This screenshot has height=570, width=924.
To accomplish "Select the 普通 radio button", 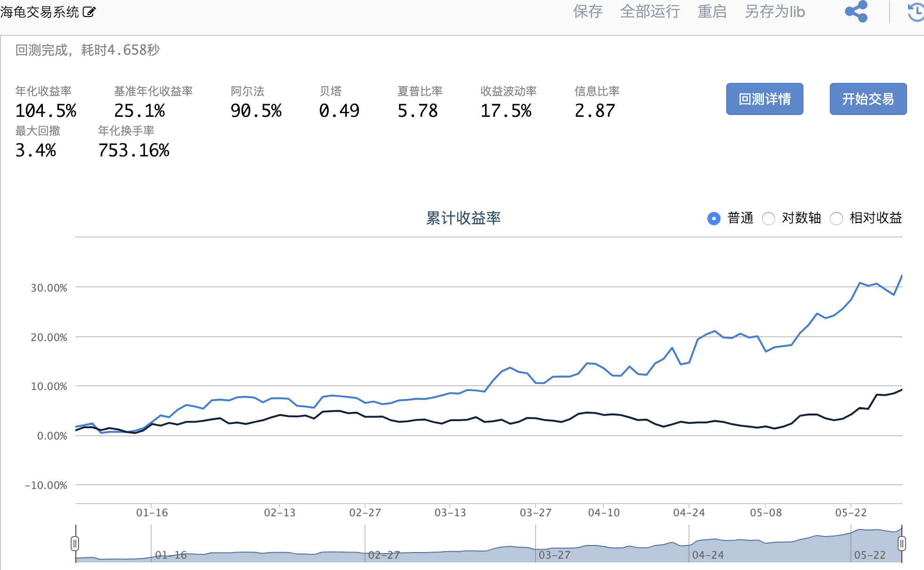I will (714, 219).
